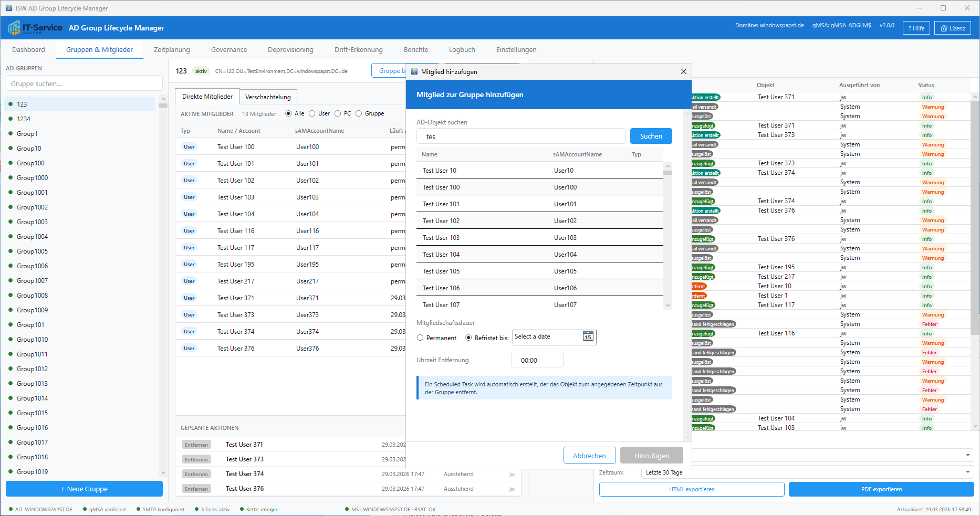Filter members by the PC radio option
Screen dimensions: 980x516
tap(338, 113)
